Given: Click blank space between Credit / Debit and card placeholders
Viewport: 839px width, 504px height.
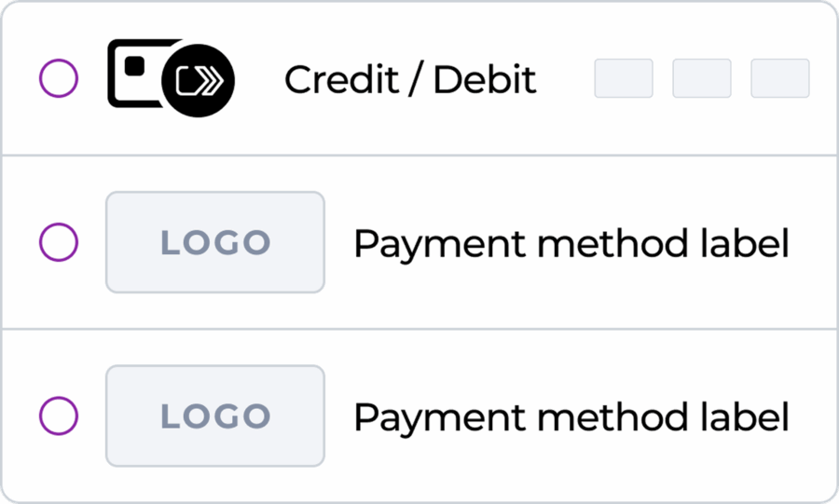Looking at the screenshot, I should (566, 78).
